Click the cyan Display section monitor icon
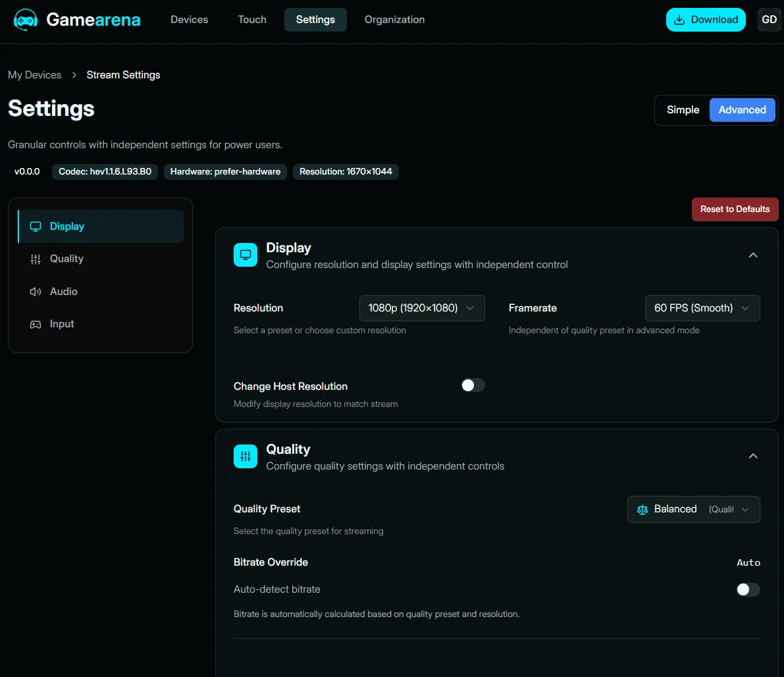 pyautogui.click(x=246, y=255)
